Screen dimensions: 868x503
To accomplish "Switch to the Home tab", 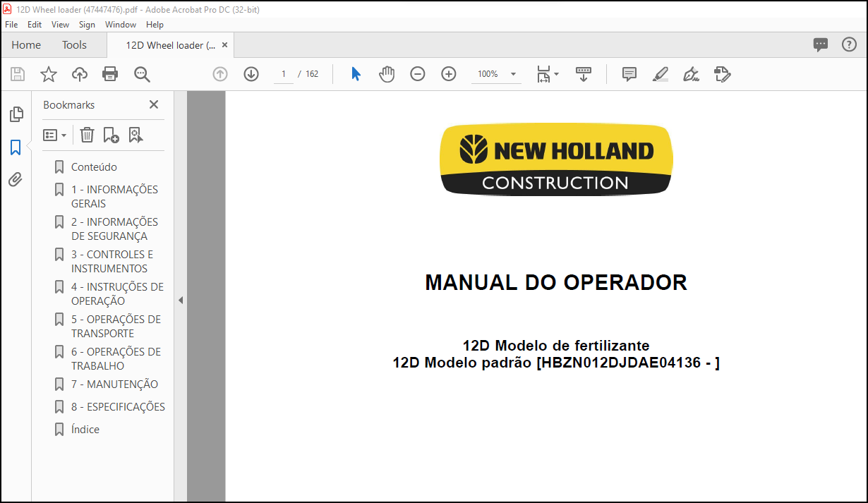I will point(26,44).
